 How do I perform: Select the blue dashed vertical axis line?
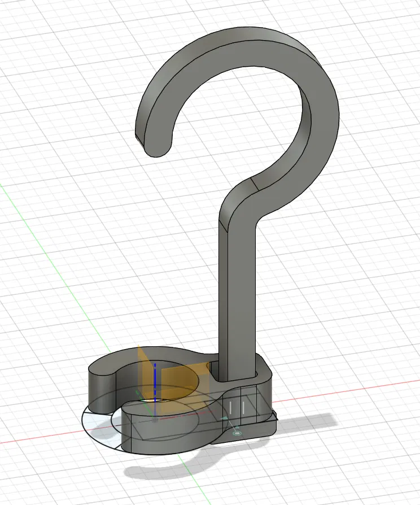coord(155,390)
